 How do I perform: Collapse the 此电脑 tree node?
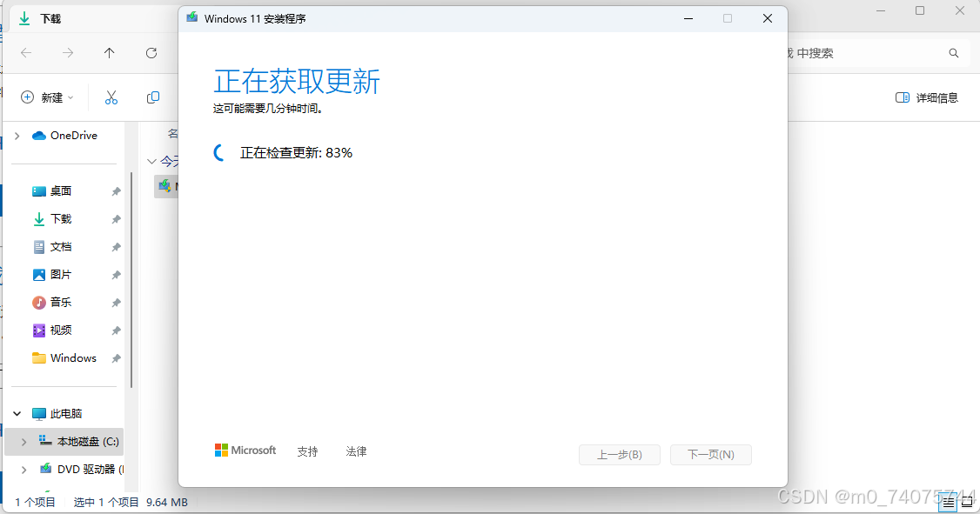coord(17,413)
